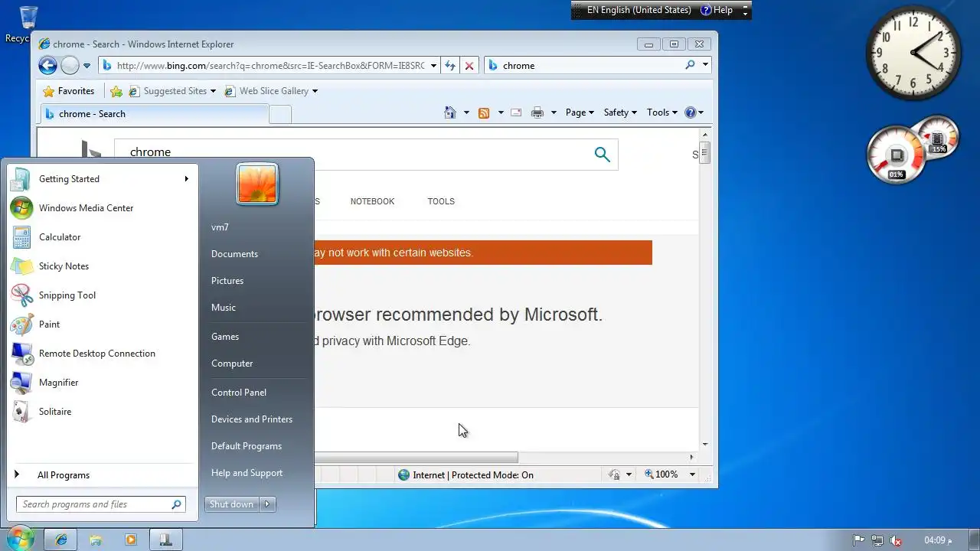This screenshot has width=980, height=551.
Task: Open Help and Support
Action: pyautogui.click(x=247, y=473)
